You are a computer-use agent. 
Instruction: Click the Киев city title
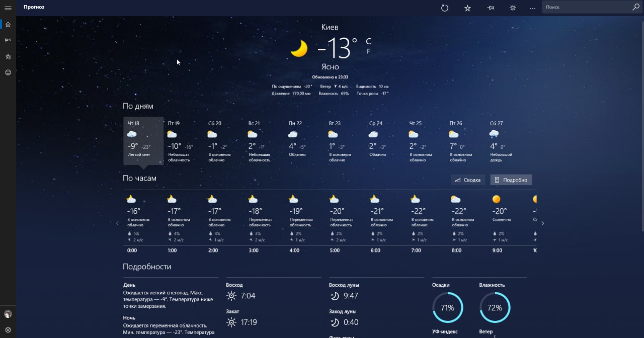coord(330,27)
